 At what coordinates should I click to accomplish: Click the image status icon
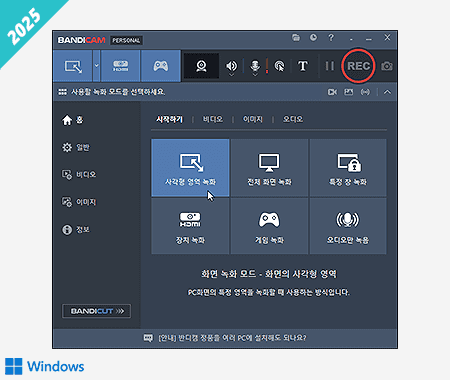click(x=349, y=92)
